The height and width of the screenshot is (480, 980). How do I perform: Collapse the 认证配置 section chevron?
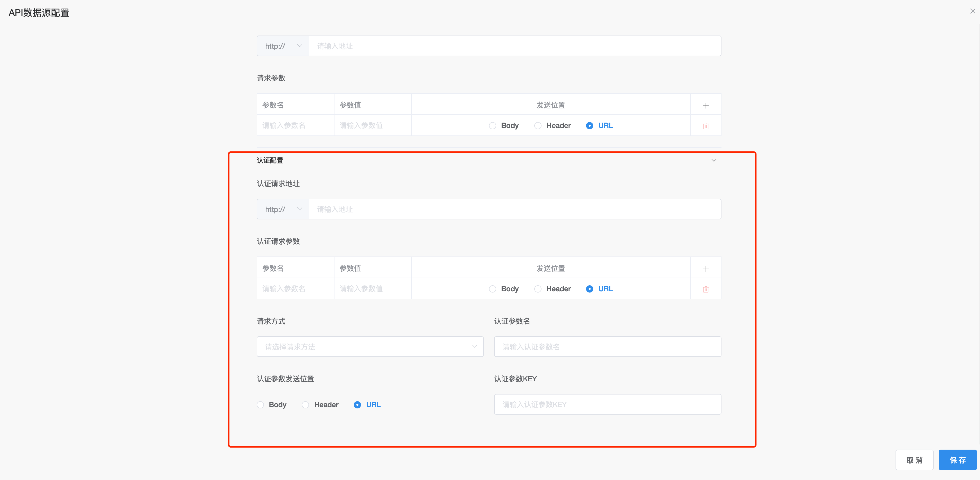(714, 160)
